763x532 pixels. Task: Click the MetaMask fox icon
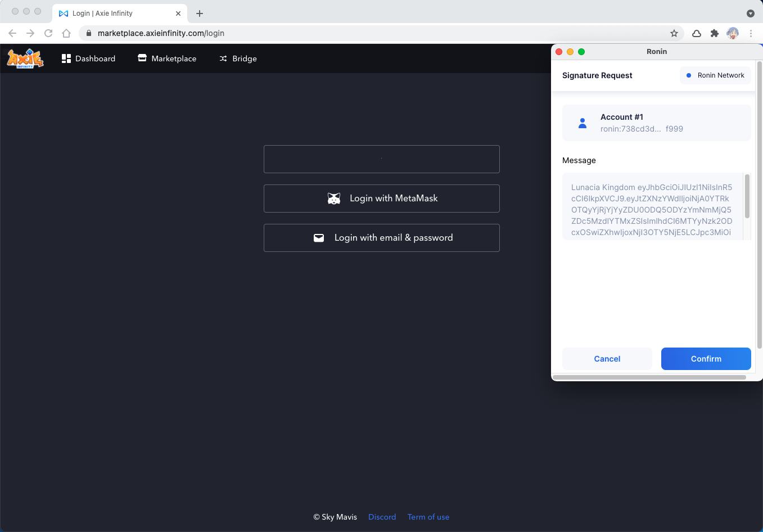tap(334, 199)
